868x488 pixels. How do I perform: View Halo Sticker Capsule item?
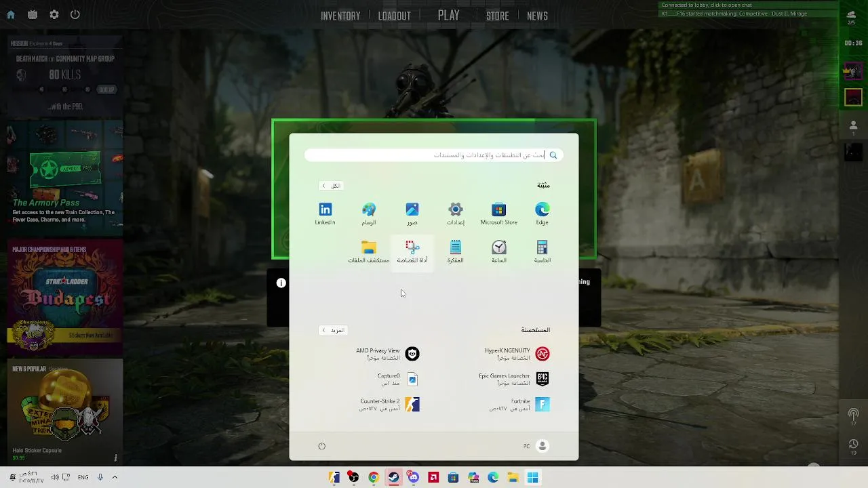coord(65,411)
